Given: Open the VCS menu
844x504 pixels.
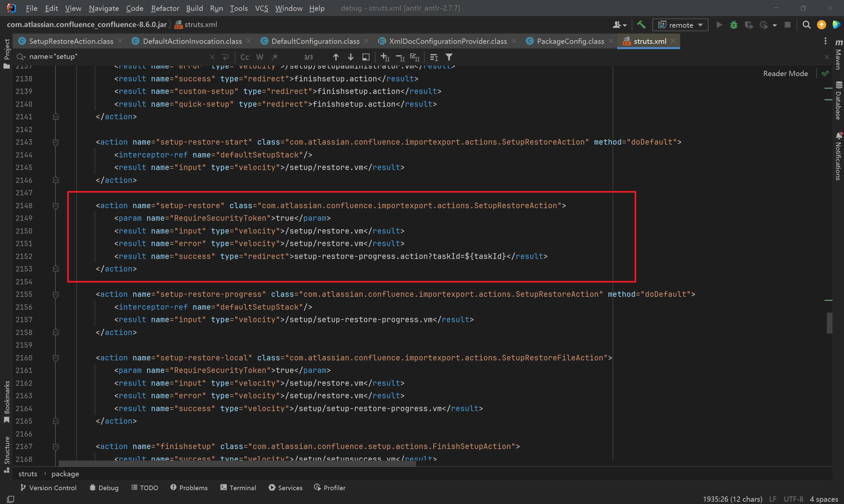Looking at the screenshot, I should [261, 8].
